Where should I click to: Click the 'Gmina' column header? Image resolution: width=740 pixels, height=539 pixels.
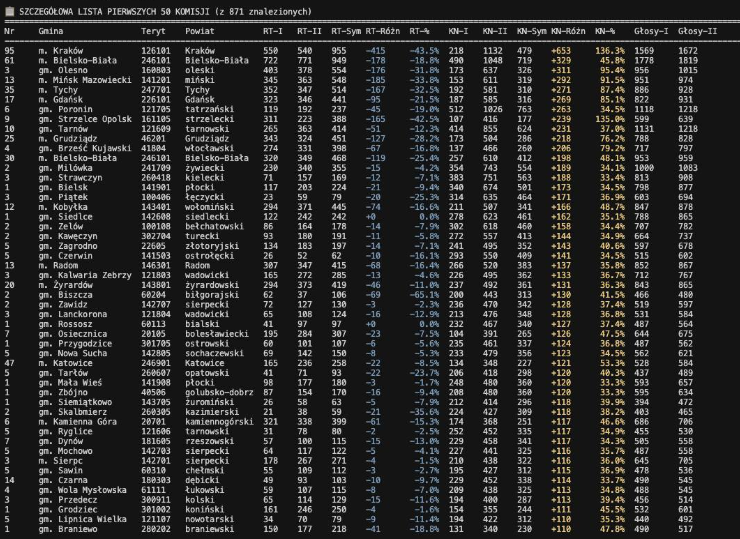click(x=50, y=31)
